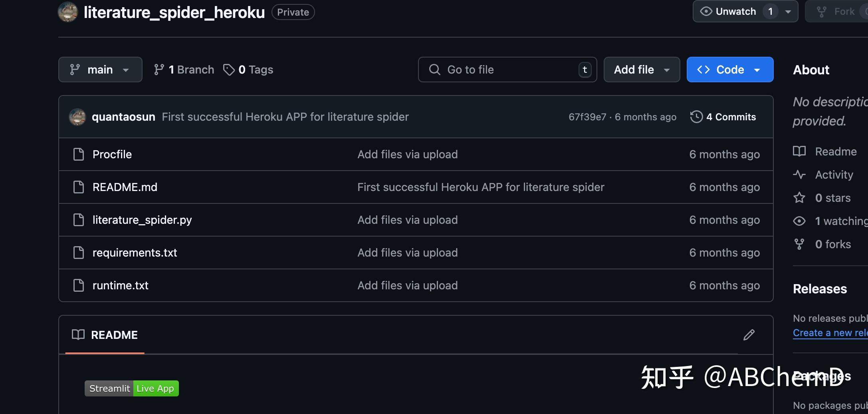Open the blue Code dropdown button
The height and width of the screenshot is (414, 868).
730,70
